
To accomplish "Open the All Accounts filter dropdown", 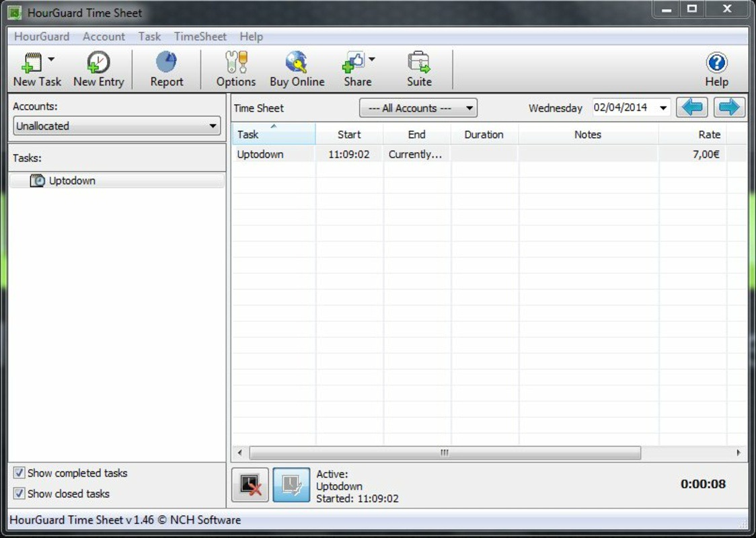I will tap(418, 108).
